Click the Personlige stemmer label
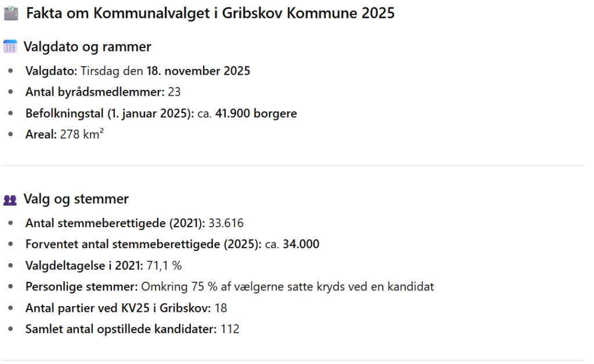Screen dimensions: 594x364 click(81, 286)
